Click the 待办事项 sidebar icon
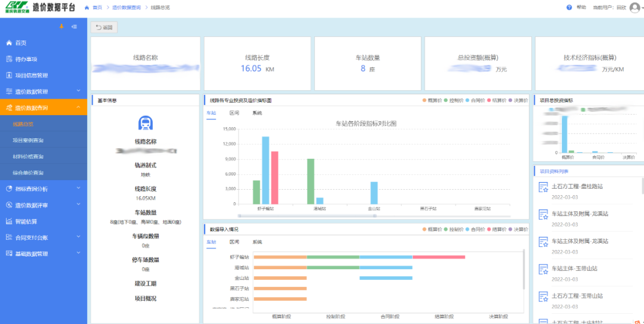The width and height of the screenshot is (644, 324). tap(9, 59)
